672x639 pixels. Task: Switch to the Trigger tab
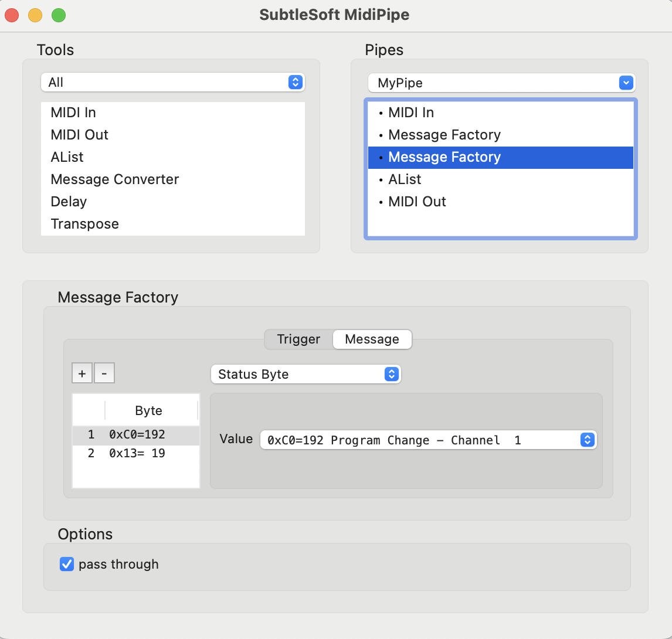(298, 339)
